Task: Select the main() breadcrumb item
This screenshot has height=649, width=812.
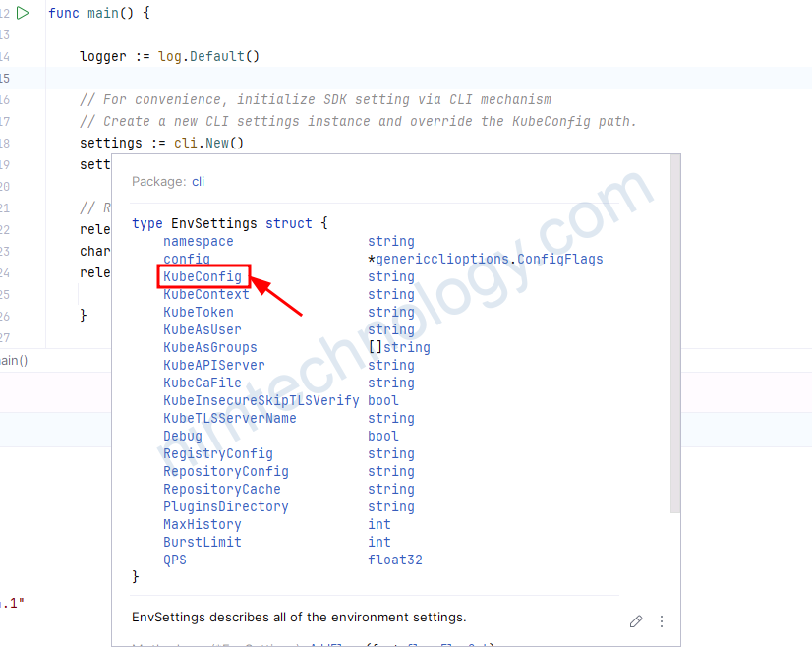Action: pos(14,361)
